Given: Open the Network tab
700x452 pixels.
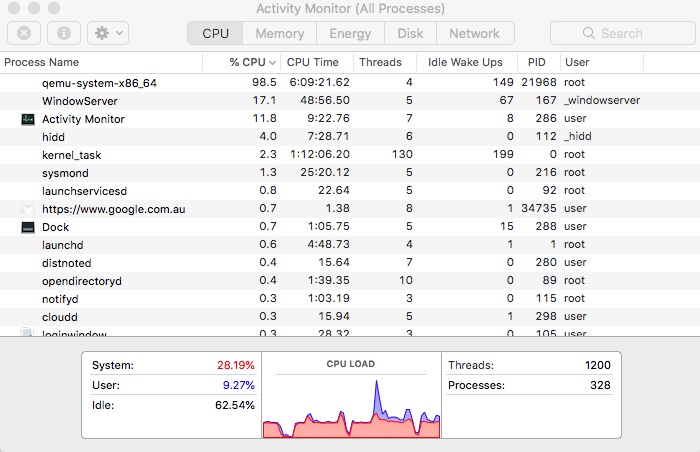Looking at the screenshot, I should (475, 33).
